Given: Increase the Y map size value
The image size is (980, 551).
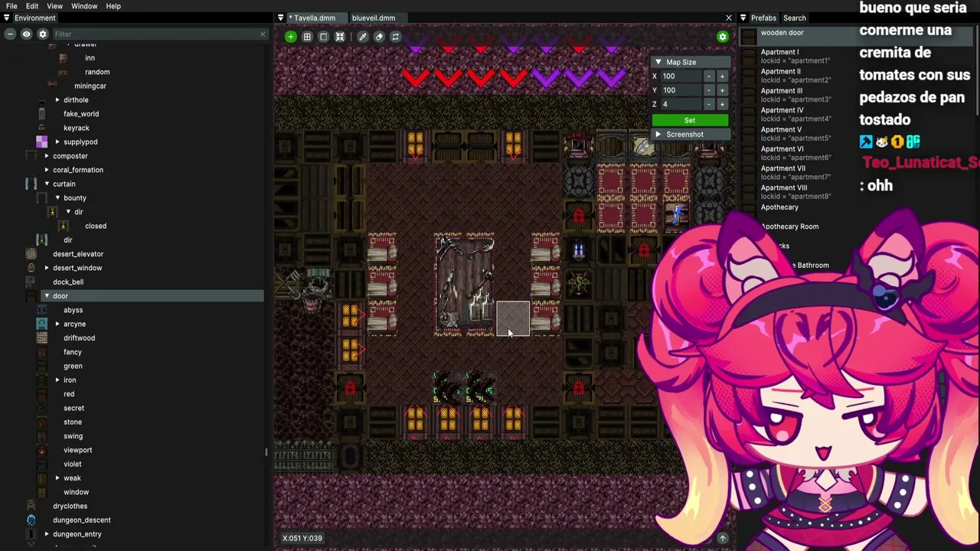Looking at the screenshot, I should 722,90.
